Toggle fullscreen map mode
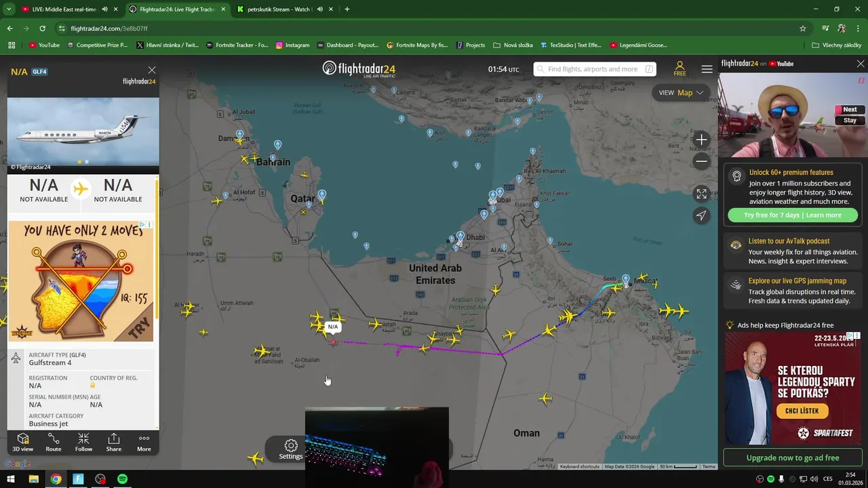868x488 pixels. [x=702, y=194]
